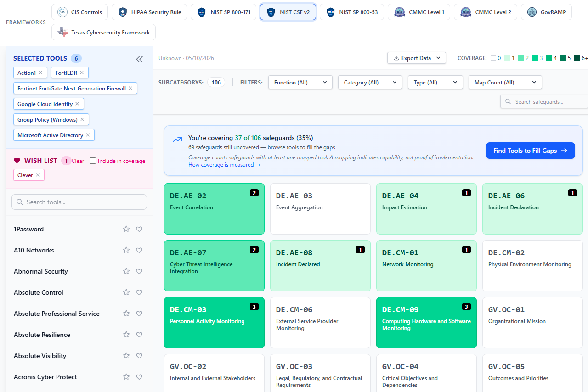Image resolution: width=588 pixels, height=392 pixels.
Task: Open the Function (All) filter dropdown
Action: pos(300,83)
